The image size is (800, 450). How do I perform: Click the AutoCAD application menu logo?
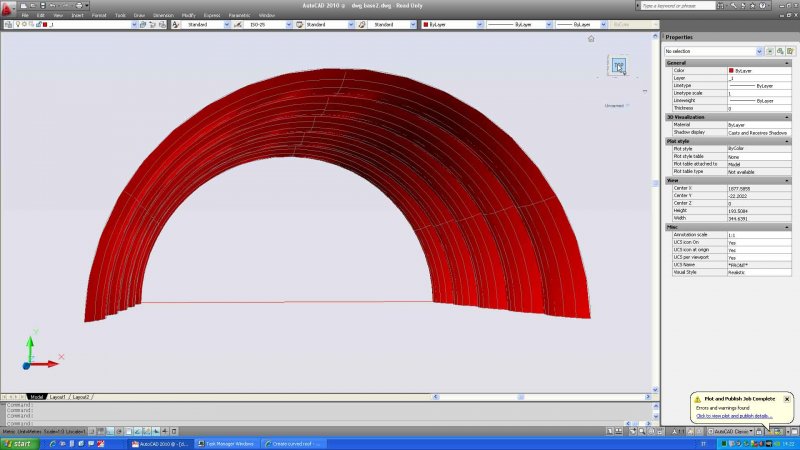coord(9,7)
